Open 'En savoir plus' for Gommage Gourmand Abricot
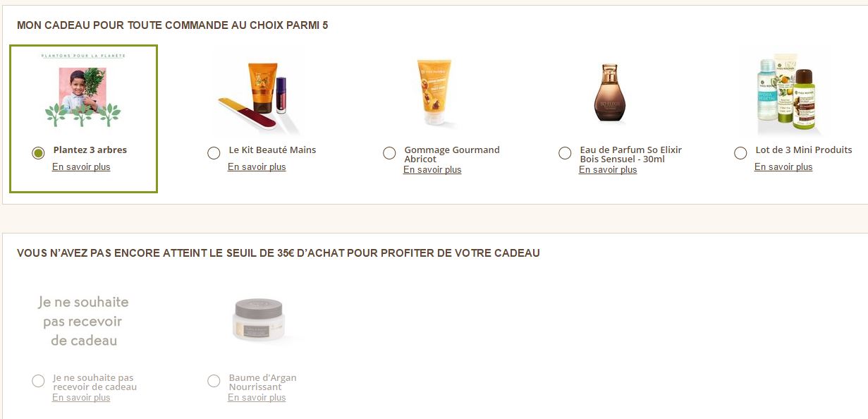Image resolution: width=868 pixels, height=419 pixels. [432, 170]
